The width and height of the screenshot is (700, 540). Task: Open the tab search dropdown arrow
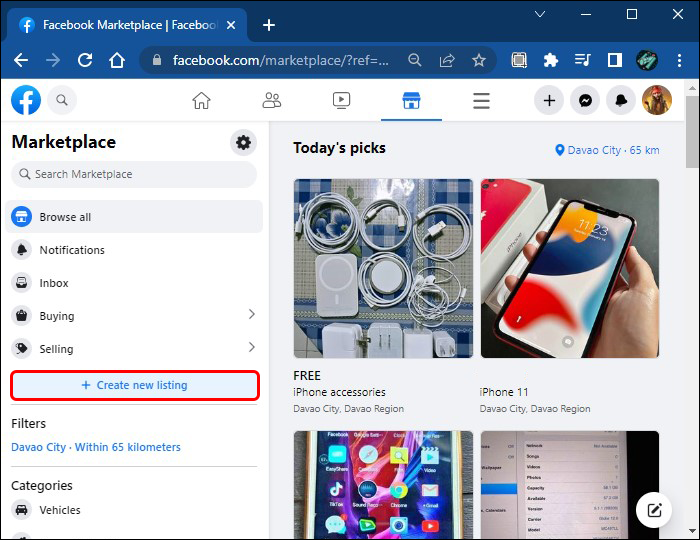tap(540, 14)
